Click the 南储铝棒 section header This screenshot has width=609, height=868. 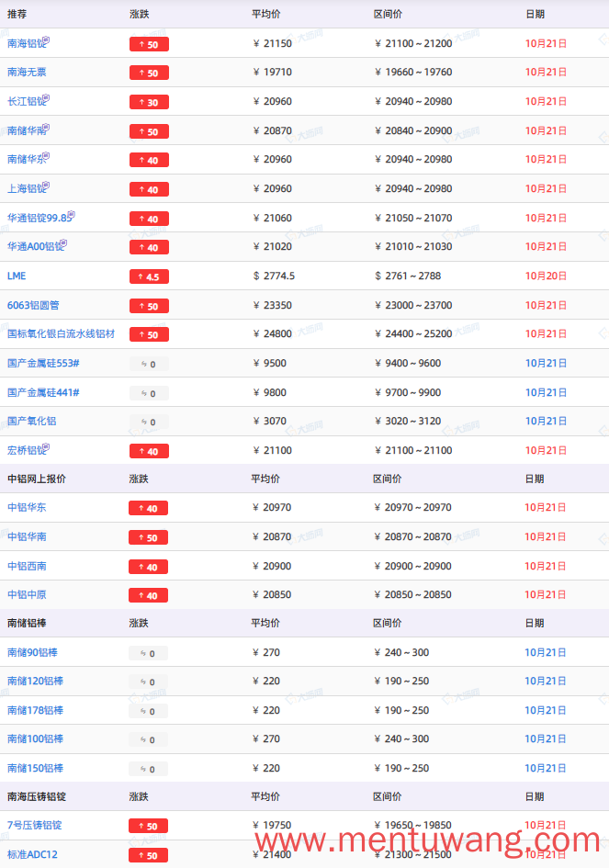pos(27,623)
